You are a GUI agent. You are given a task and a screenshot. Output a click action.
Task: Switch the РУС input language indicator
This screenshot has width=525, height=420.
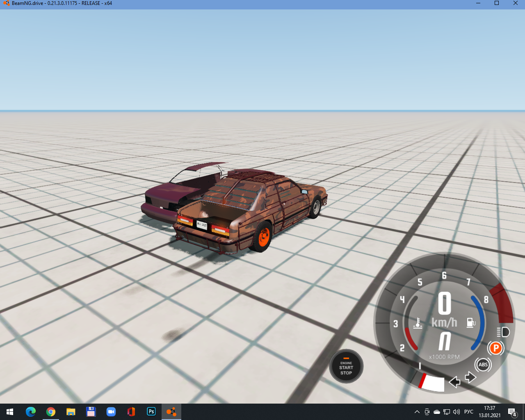click(x=469, y=412)
